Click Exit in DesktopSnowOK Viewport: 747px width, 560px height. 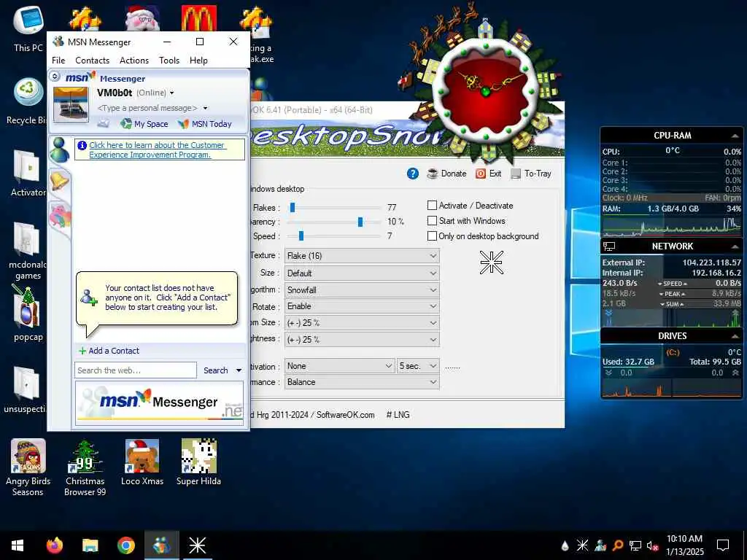[x=488, y=174]
